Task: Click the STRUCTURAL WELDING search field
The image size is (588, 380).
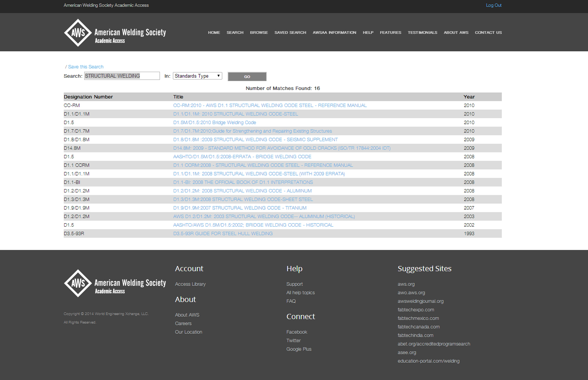Action: click(x=122, y=76)
